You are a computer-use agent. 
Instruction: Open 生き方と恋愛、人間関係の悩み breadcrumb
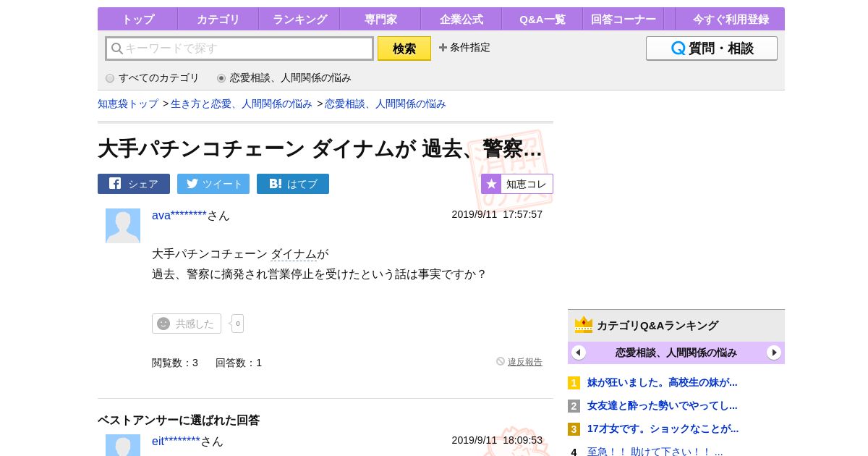(x=242, y=104)
